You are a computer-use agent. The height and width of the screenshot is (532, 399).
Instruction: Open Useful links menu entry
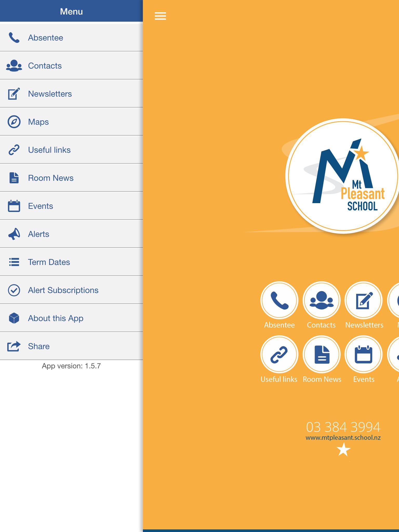click(71, 150)
